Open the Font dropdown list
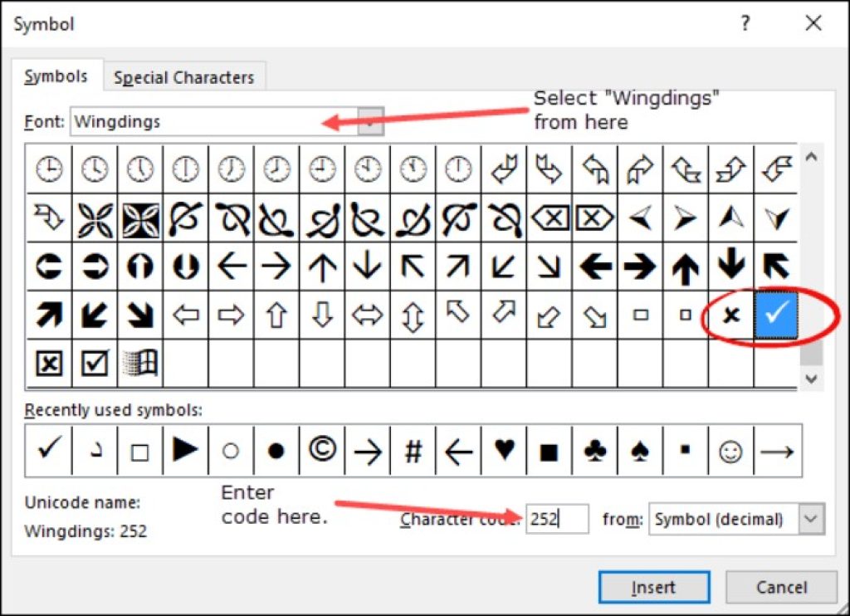 [371, 121]
